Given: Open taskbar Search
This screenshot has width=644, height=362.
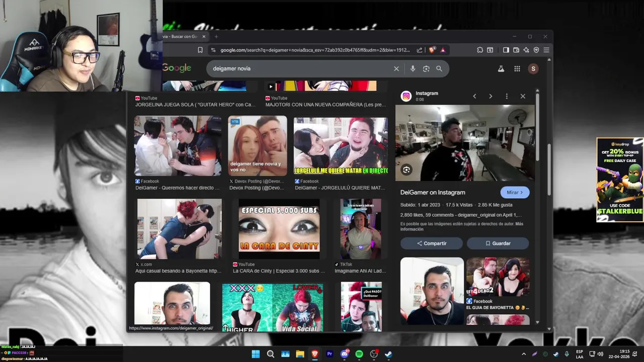Looking at the screenshot, I should pos(270,354).
